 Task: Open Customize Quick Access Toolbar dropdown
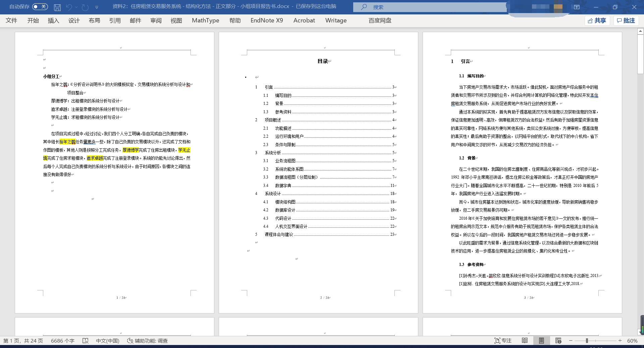pos(97,7)
